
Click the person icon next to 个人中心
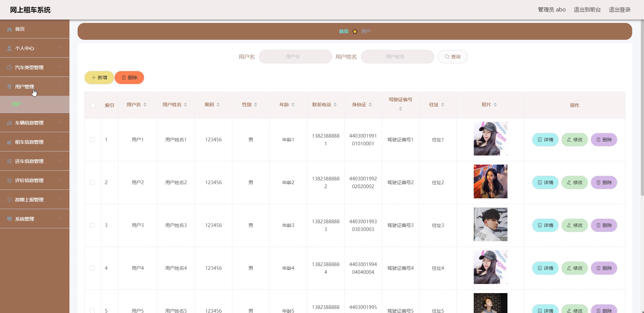point(9,49)
